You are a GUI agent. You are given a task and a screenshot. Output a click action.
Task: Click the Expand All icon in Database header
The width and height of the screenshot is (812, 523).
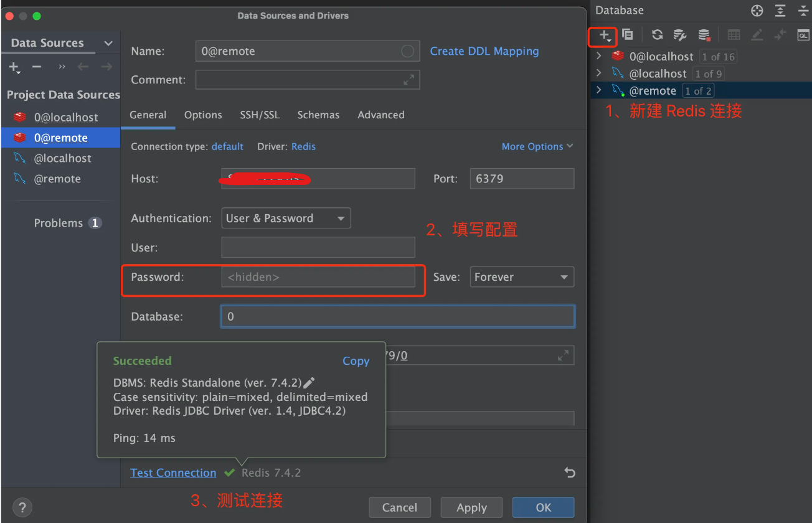(x=780, y=11)
